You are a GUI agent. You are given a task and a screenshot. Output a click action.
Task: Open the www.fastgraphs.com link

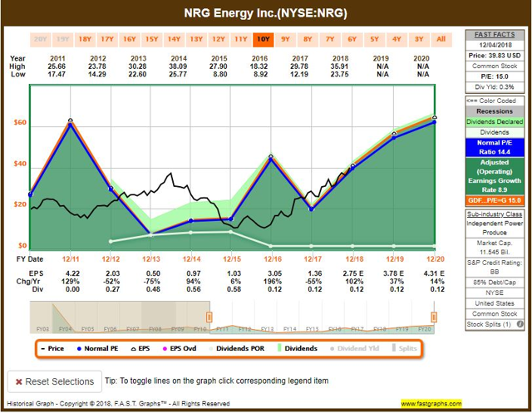(431, 404)
